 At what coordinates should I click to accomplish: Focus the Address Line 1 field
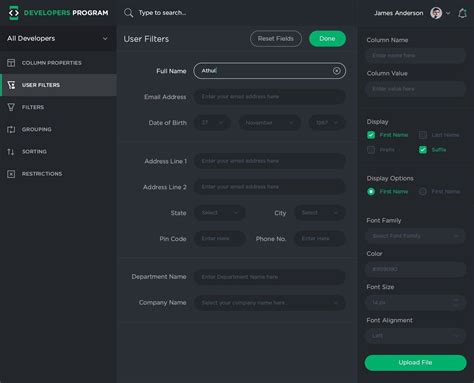tap(270, 161)
